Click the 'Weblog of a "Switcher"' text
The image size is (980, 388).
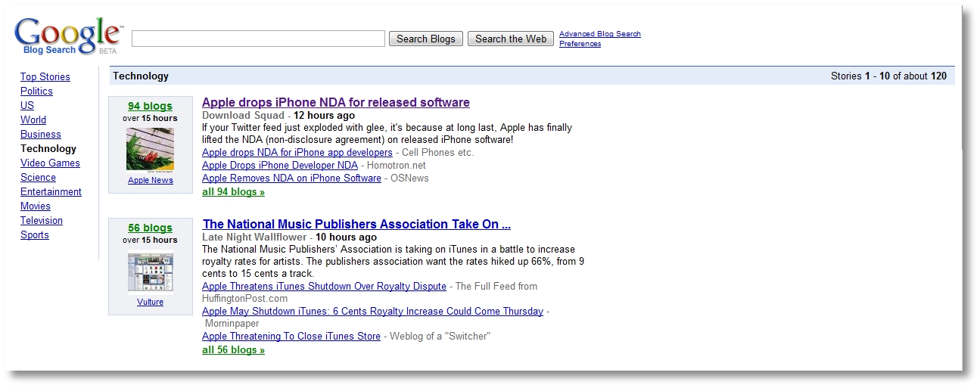440,336
